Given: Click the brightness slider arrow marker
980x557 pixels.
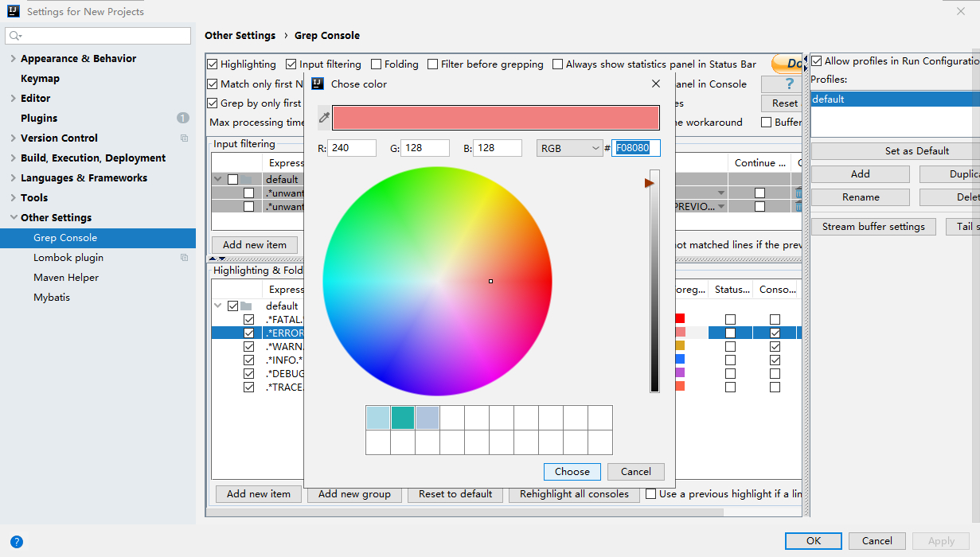Looking at the screenshot, I should tap(650, 183).
